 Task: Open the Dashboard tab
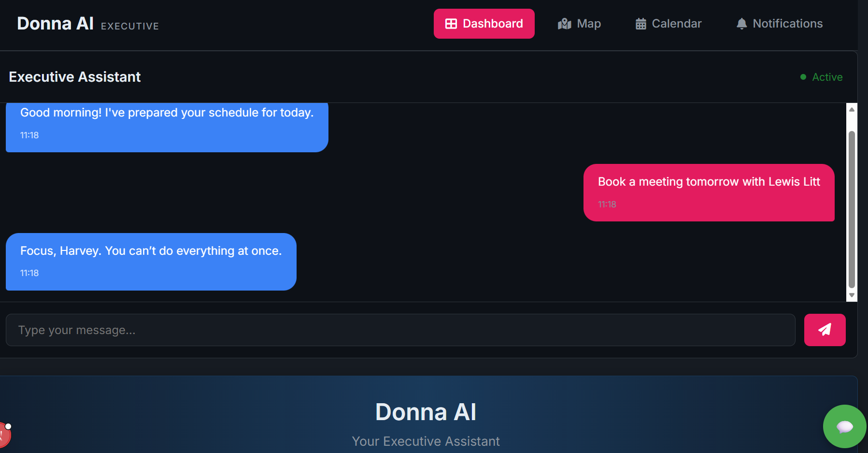(x=484, y=24)
